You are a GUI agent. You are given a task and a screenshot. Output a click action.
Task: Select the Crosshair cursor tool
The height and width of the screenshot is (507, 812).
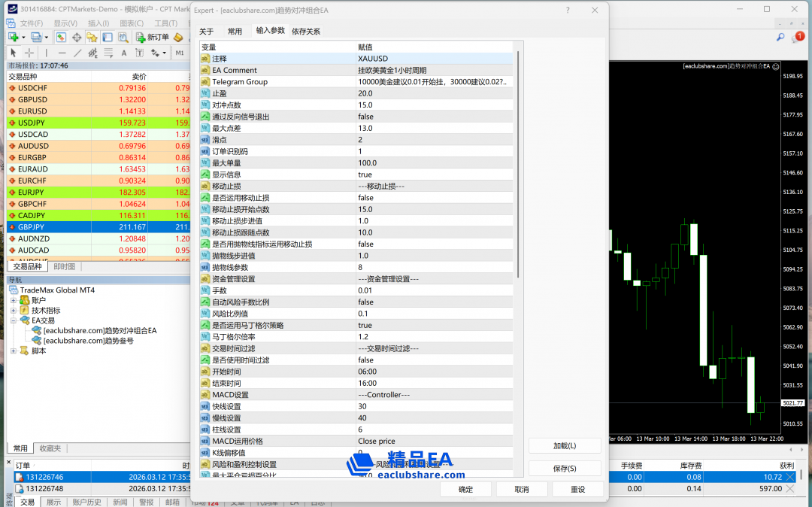[29, 53]
